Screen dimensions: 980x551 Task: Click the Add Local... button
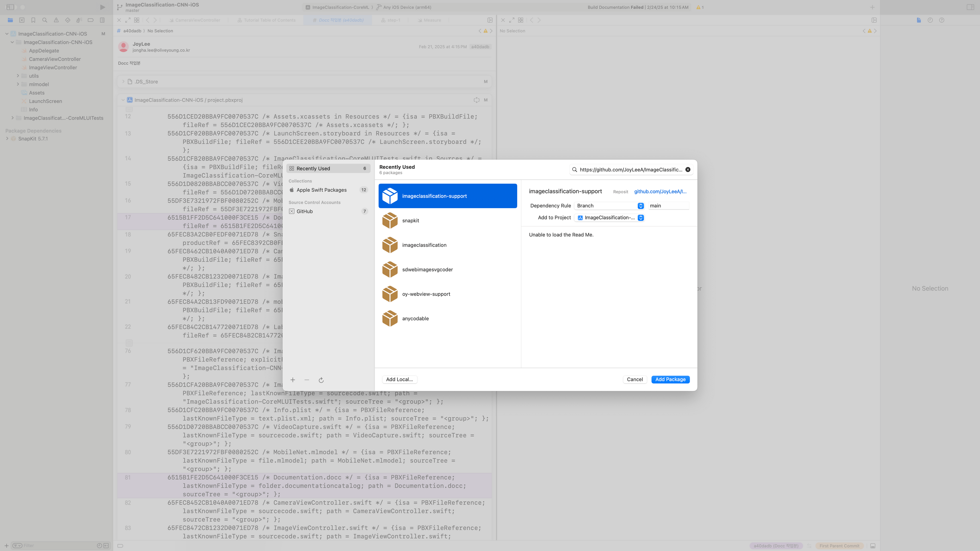pyautogui.click(x=399, y=380)
